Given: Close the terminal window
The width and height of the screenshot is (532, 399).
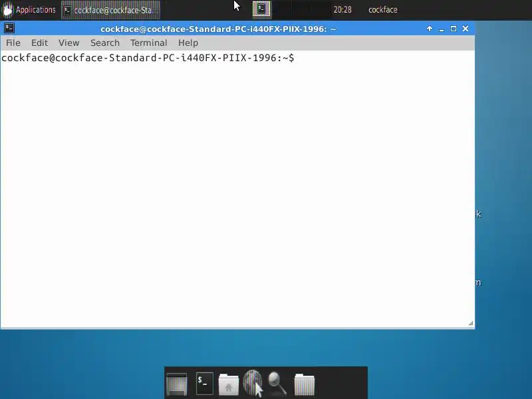Looking at the screenshot, I should [465, 29].
